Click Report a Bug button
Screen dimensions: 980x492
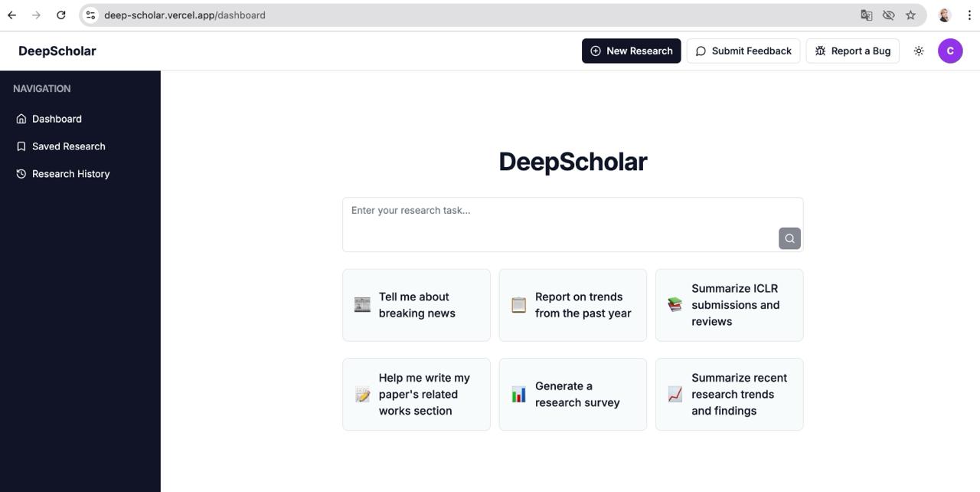[852, 51]
